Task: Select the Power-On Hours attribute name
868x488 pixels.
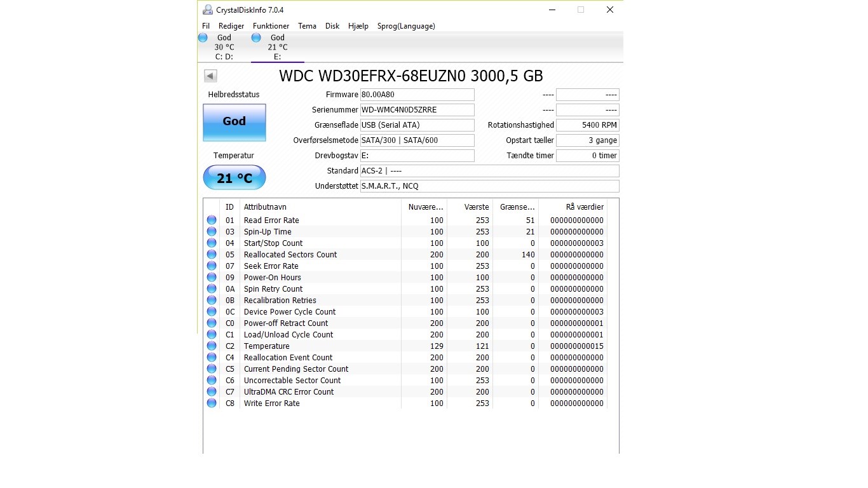Action: point(273,278)
